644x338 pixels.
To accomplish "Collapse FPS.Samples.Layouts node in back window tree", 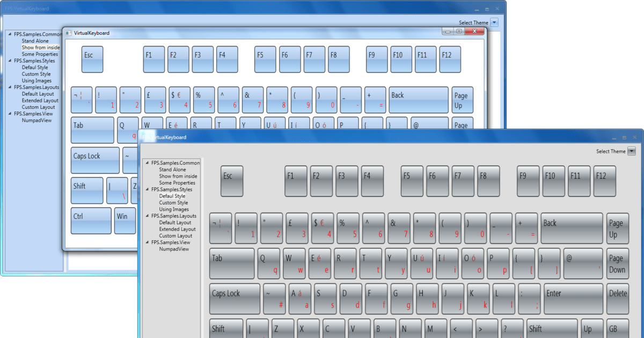I will 10,87.
